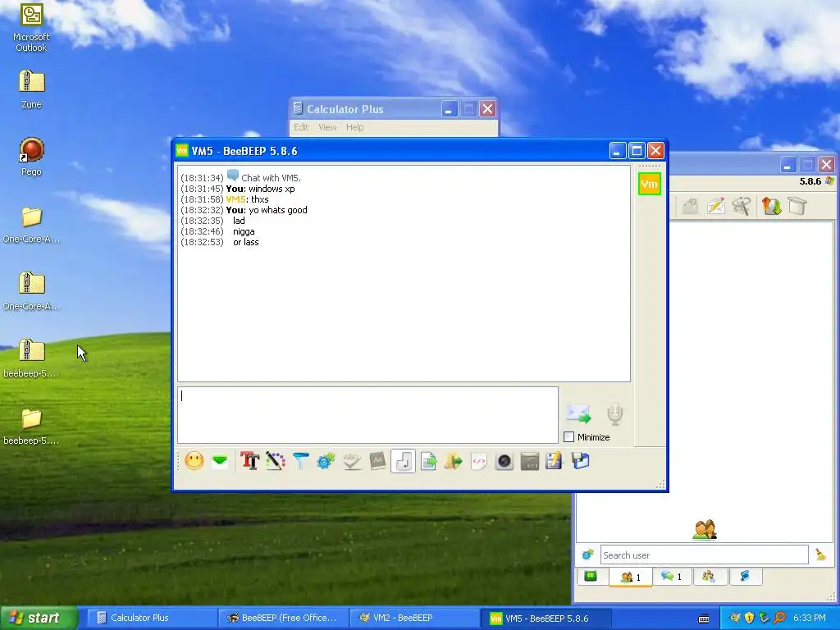Insert code snippet with </> icon
Screen dimensions: 840x630
pos(479,461)
